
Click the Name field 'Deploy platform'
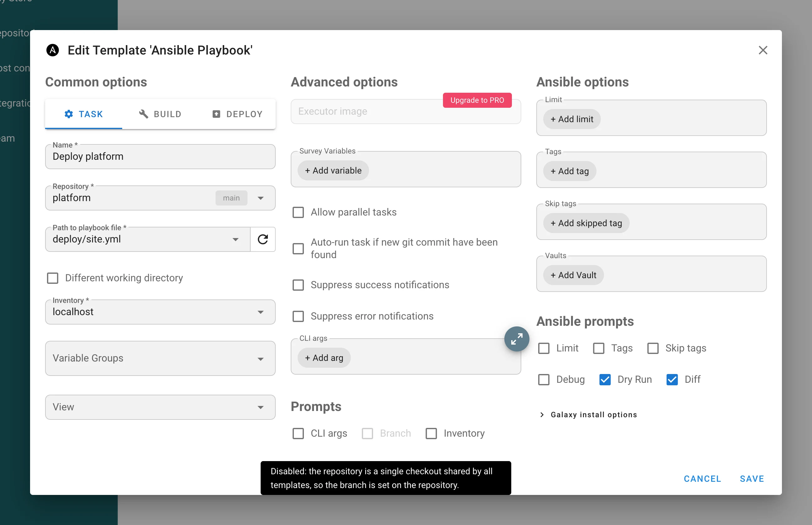(160, 157)
